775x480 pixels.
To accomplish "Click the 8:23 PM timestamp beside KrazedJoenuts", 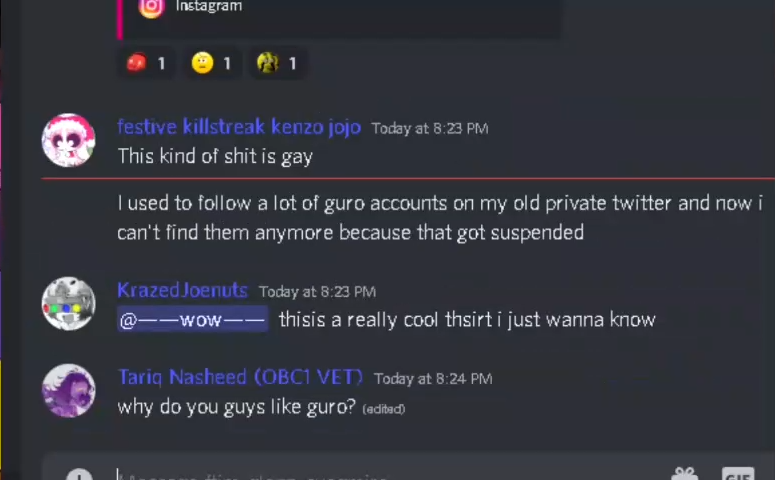I will click(x=317, y=292).
